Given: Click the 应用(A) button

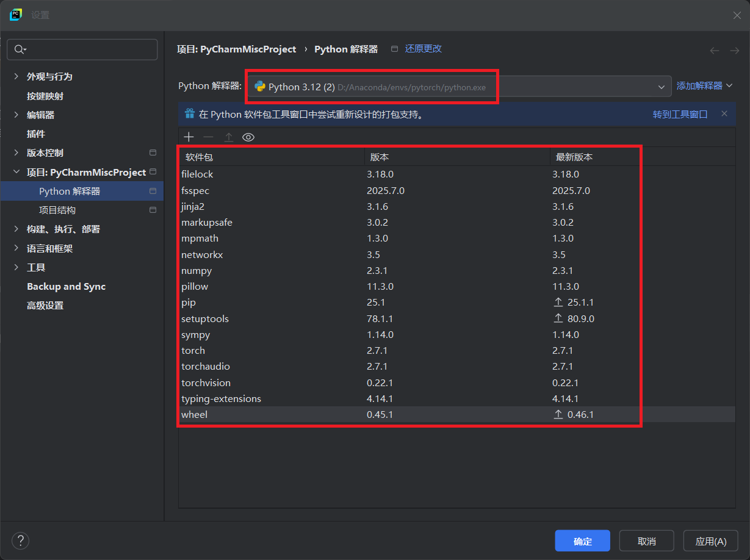Looking at the screenshot, I should 711,540.
